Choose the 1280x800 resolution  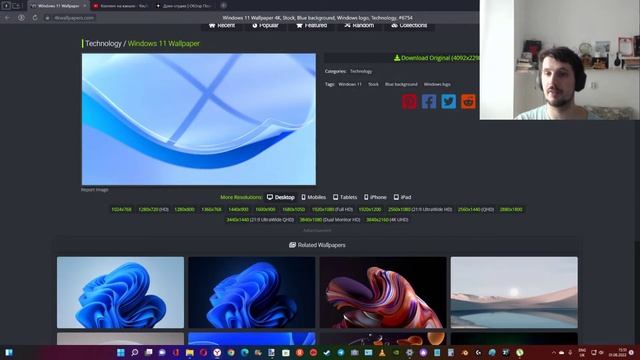pyautogui.click(x=184, y=209)
